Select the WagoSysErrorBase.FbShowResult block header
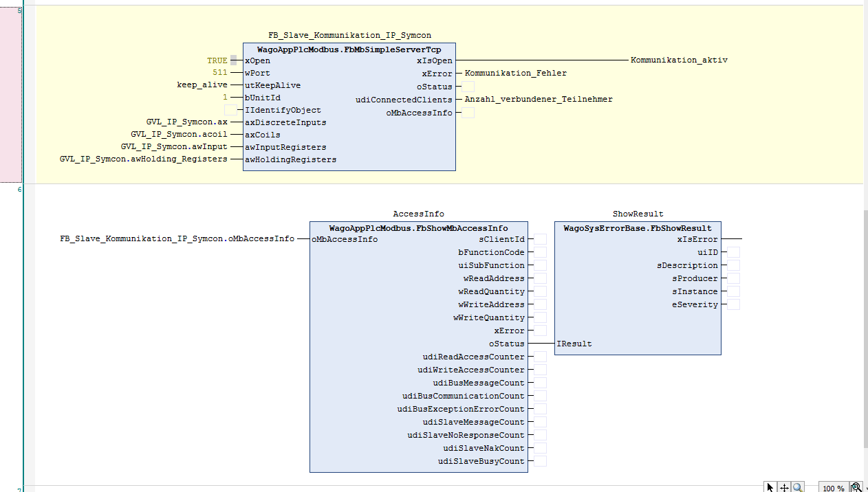The image size is (868, 492). tap(638, 228)
